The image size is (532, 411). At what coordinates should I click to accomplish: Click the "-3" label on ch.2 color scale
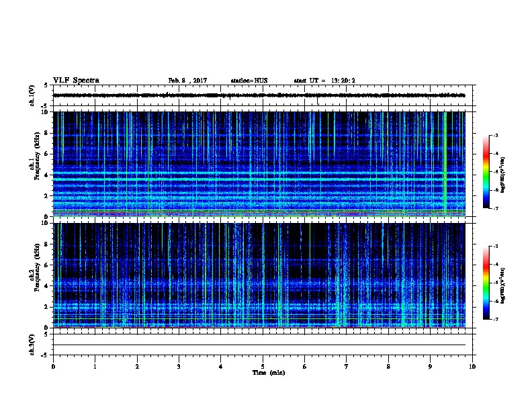click(x=495, y=246)
